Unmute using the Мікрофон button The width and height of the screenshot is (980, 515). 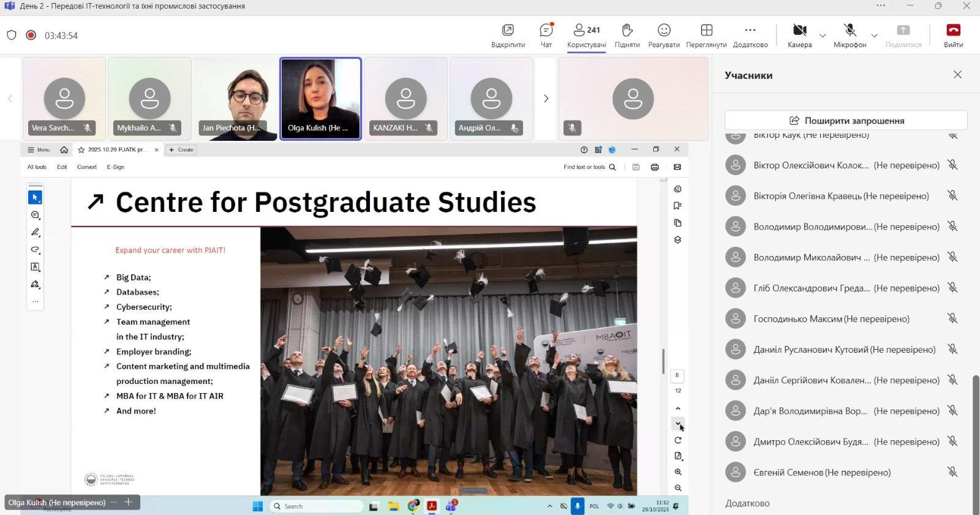[x=850, y=35]
